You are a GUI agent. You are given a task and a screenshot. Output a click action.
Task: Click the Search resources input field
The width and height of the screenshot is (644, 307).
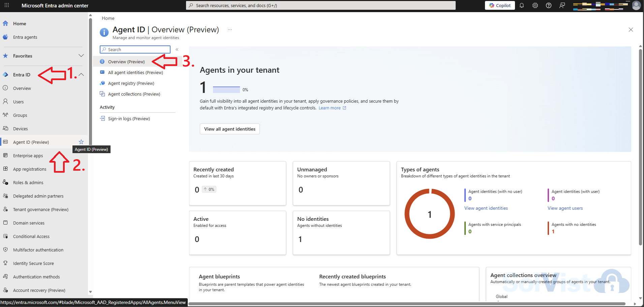coord(321,5)
